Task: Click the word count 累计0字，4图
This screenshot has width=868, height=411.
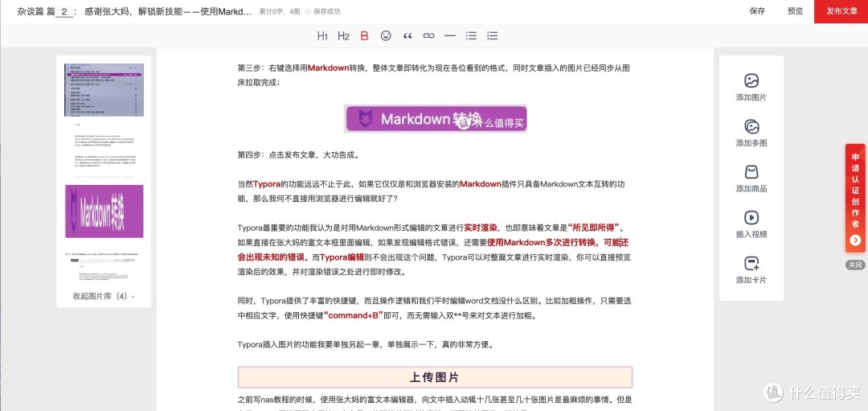Action: click(x=280, y=11)
